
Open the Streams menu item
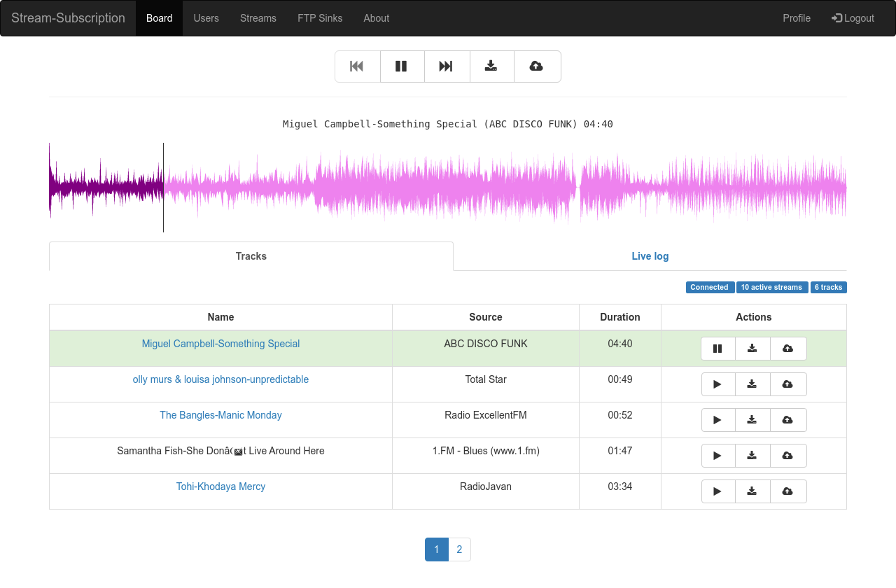(x=258, y=18)
